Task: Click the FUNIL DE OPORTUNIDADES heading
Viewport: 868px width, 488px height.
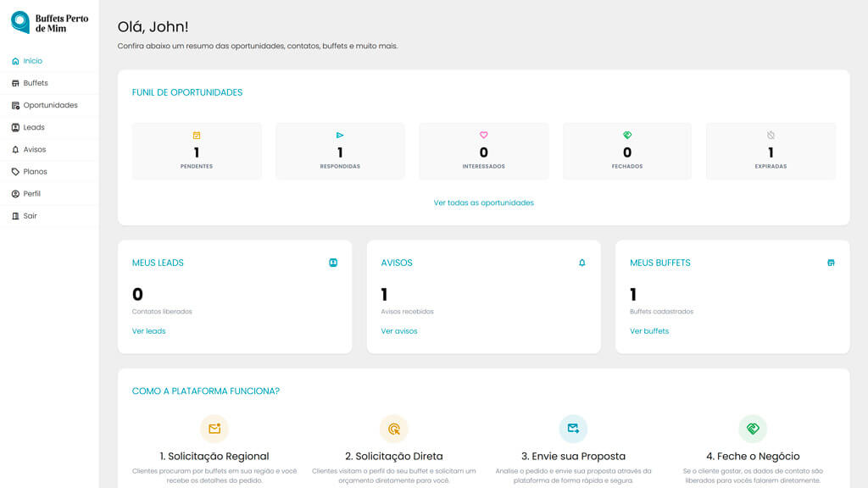Action: pos(187,92)
